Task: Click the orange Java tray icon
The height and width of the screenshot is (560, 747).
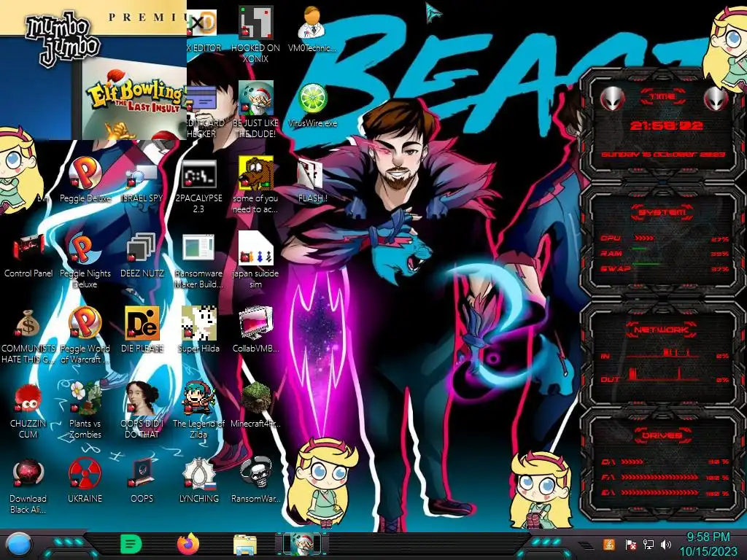Action: [x=609, y=544]
